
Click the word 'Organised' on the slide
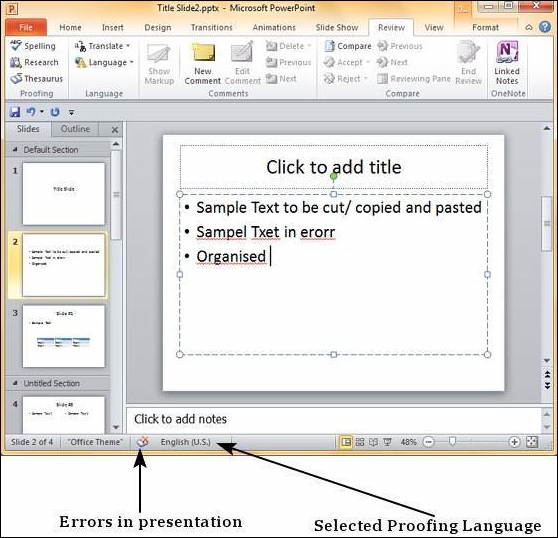(x=231, y=257)
